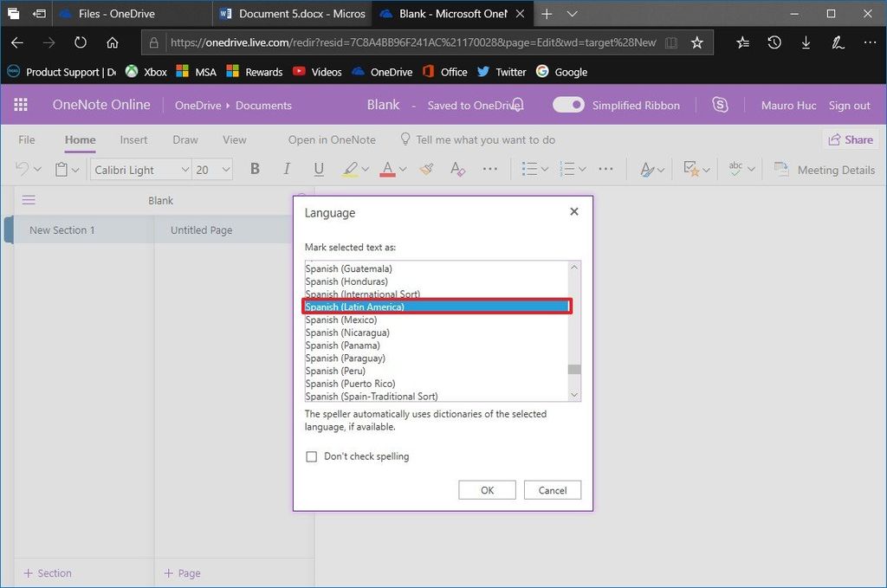Cancel the Language dialog
887x588 pixels.
552,489
